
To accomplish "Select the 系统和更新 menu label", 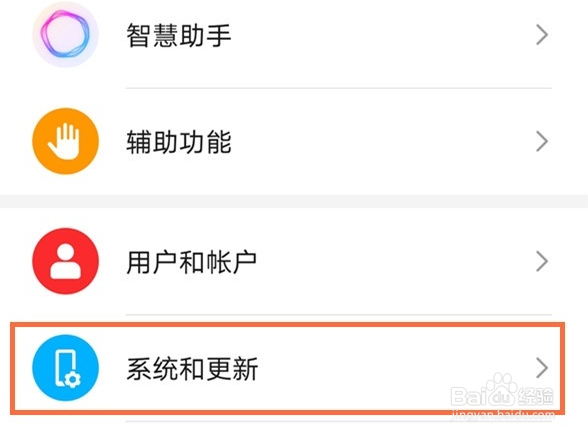I will (x=192, y=369).
